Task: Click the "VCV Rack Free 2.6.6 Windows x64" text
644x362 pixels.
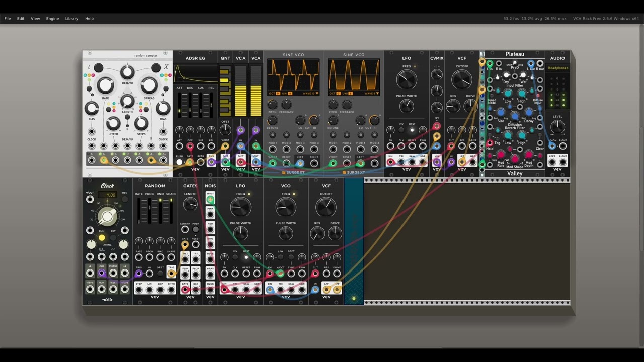Action: [606, 19]
